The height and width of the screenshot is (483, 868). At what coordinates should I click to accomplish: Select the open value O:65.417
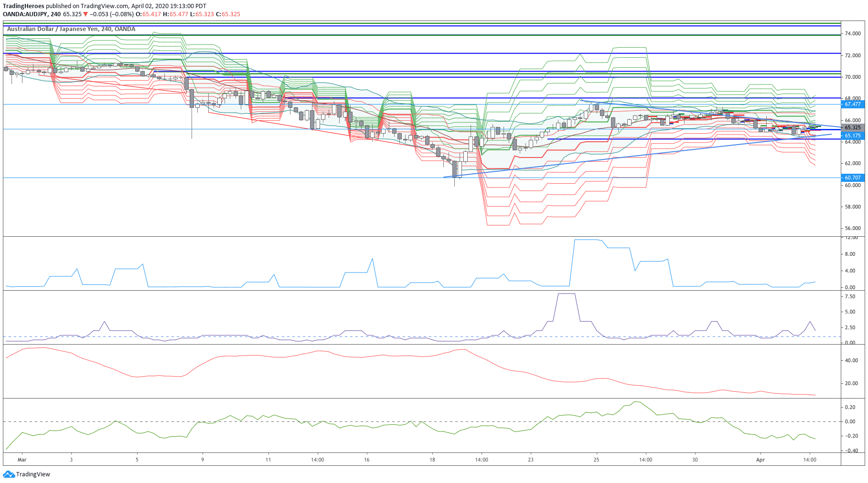[x=148, y=14]
